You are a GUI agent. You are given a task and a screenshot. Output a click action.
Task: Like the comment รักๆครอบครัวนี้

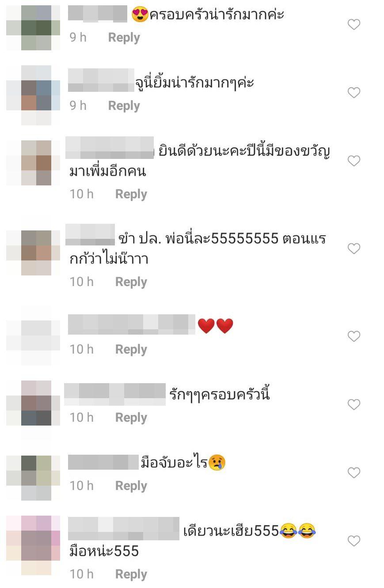tap(354, 405)
